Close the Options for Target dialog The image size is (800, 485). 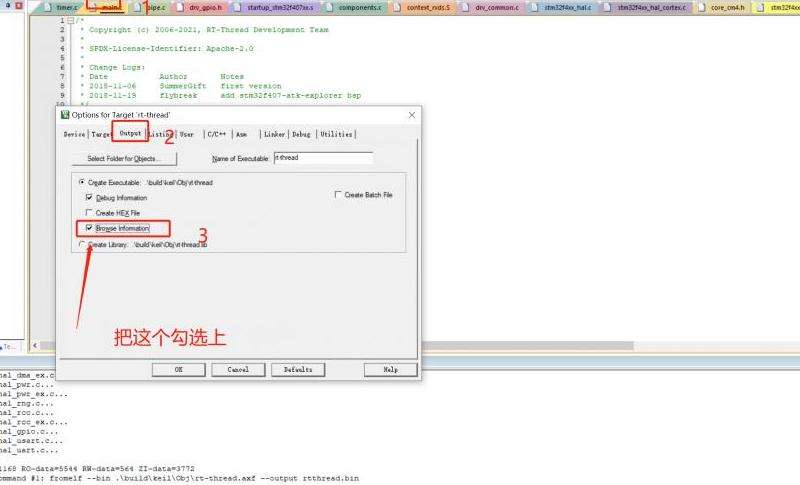click(x=412, y=115)
